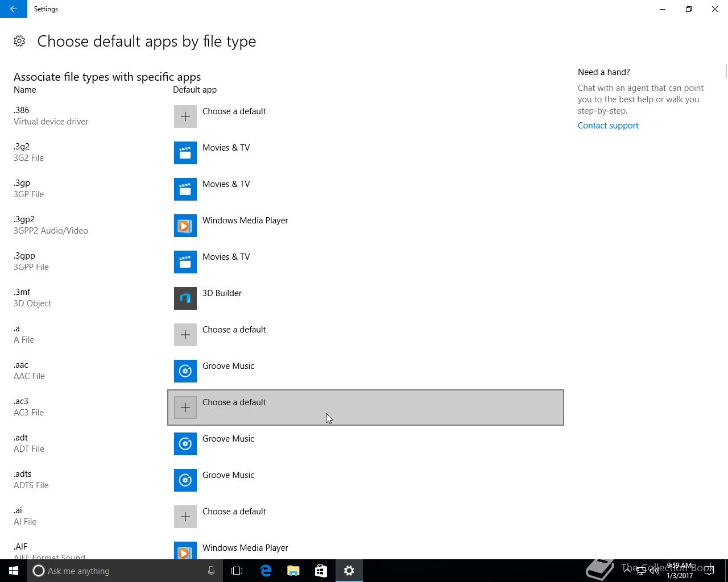Change the Groove Music default for .adts

point(366,480)
